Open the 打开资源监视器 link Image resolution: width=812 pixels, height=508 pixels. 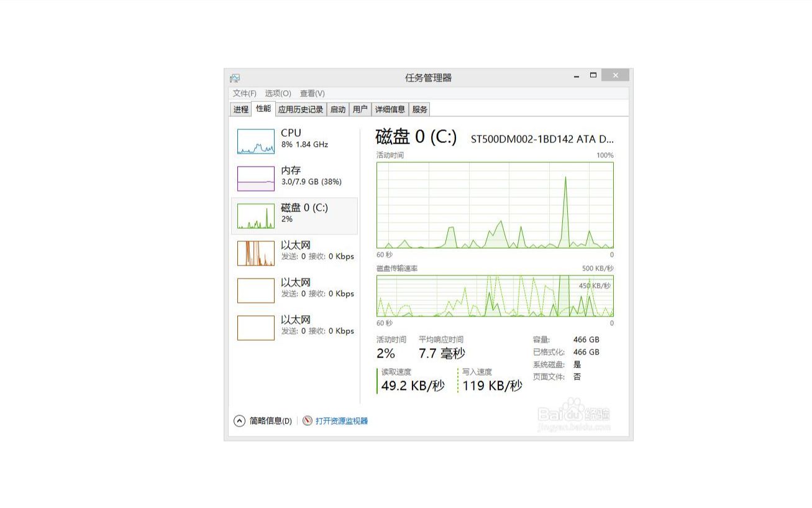coord(342,421)
